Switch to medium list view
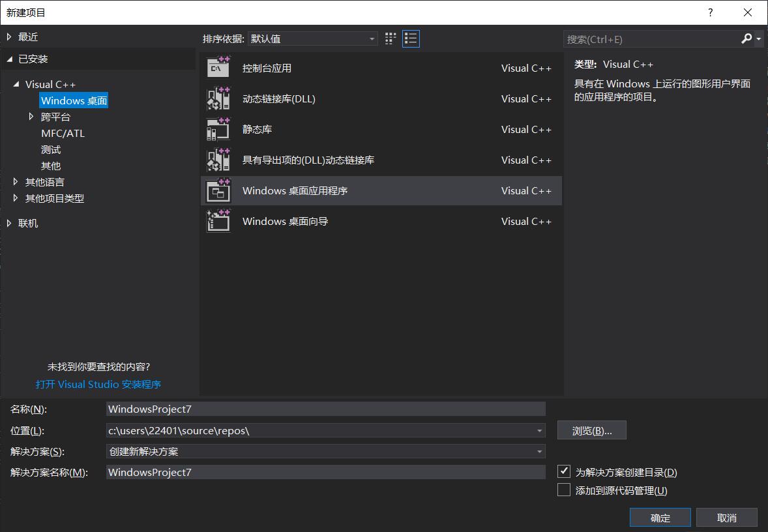Viewport: 768px width, 532px height. [x=411, y=38]
